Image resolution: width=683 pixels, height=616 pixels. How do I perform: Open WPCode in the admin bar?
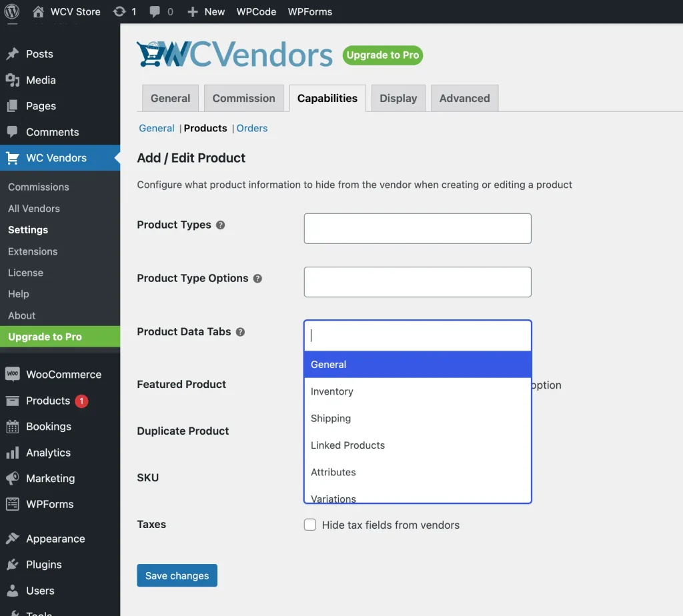point(256,12)
